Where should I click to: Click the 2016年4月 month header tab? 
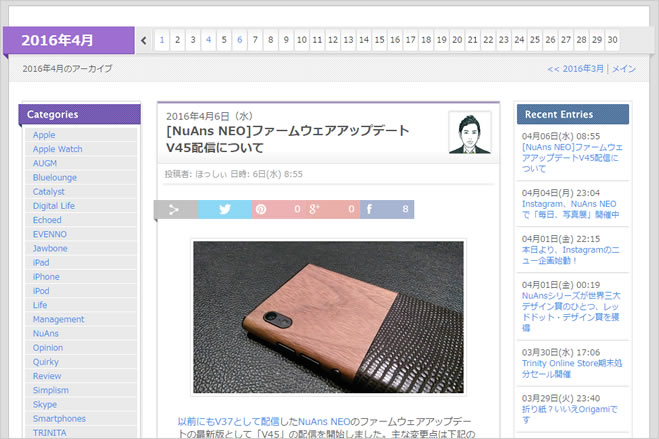coord(69,40)
